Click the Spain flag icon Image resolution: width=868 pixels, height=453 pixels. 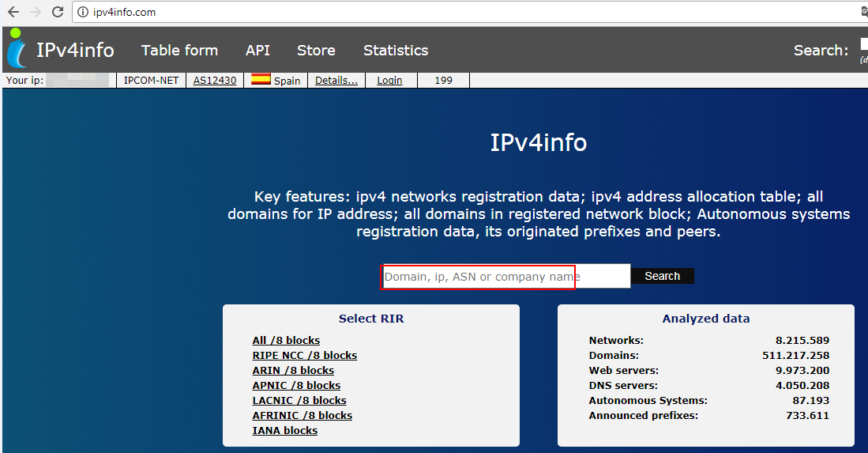point(261,80)
